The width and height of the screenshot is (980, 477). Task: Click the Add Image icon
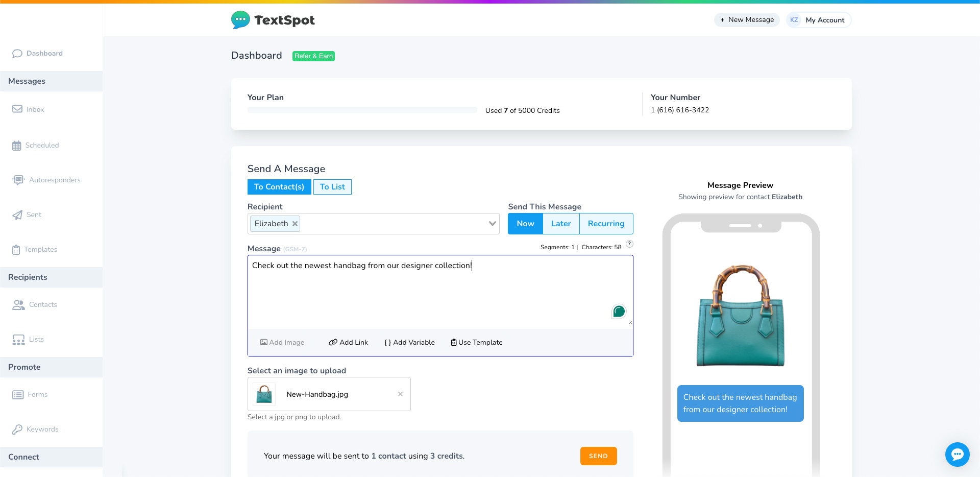click(x=263, y=342)
